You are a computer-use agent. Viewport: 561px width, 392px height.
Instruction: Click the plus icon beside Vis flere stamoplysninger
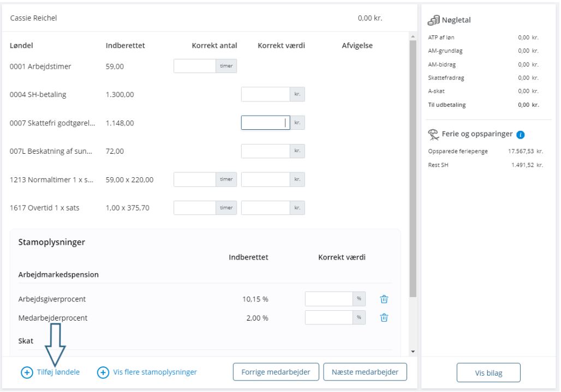pyautogui.click(x=103, y=372)
